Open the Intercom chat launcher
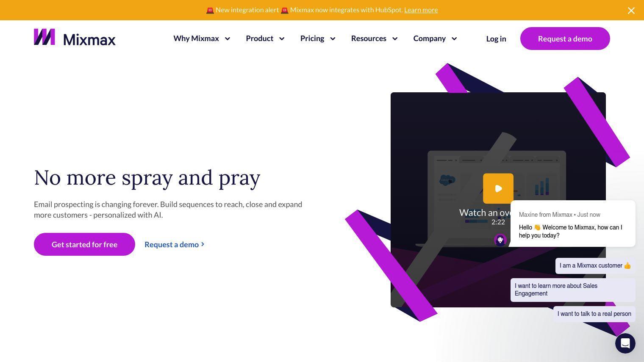Image resolution: width=644 pixels, height=362 pixels. [625, 343]
